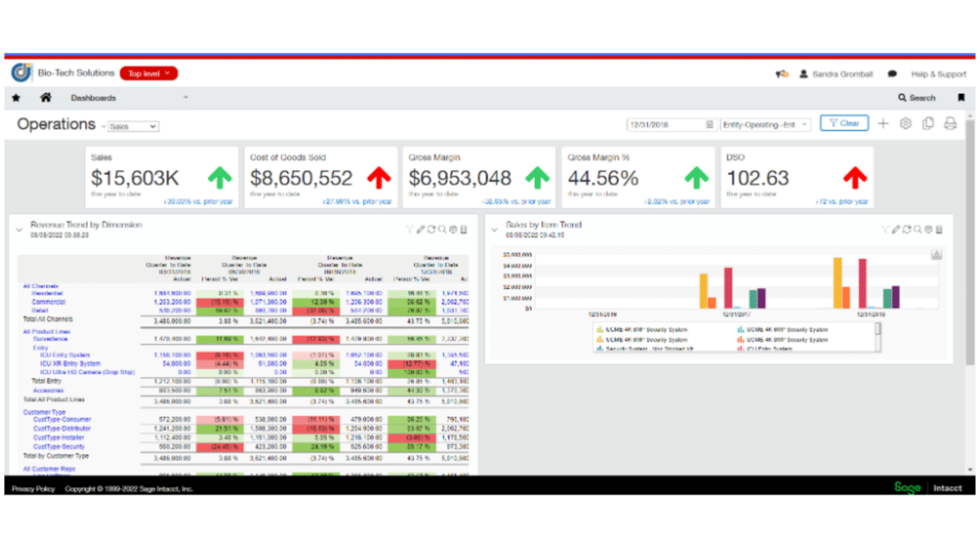Image resolution: width=980 pixels, height=551 pixels.
Task: Open the Dashboards menu
Action: 93,98
